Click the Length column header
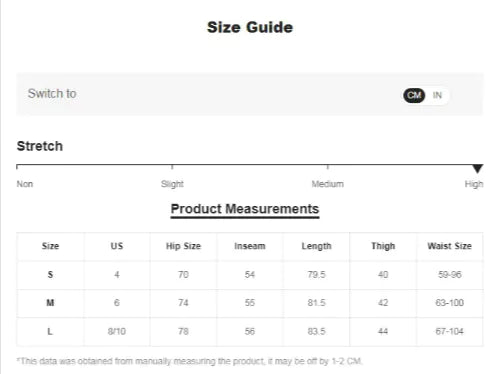Screen dimensions: 502x374 (316, 246)
